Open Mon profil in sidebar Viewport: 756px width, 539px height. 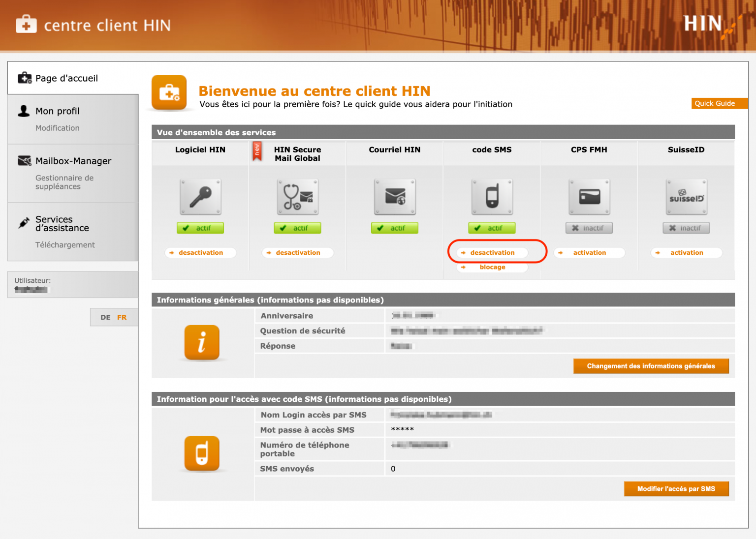[57, 111]
